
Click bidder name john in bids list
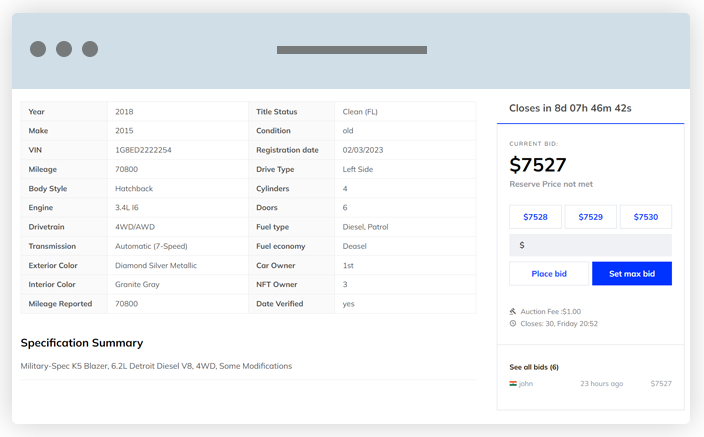[526, 384]
